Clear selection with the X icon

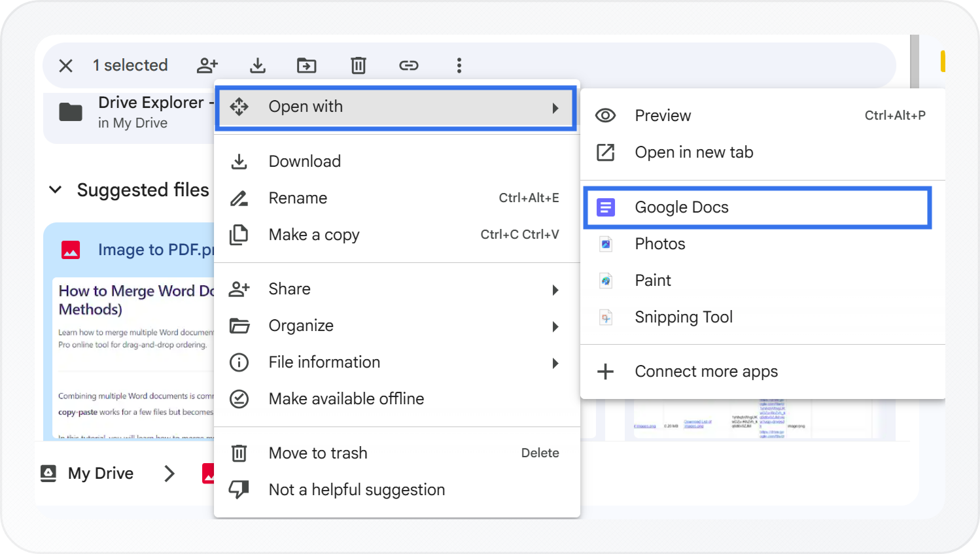tap(65, 65)
